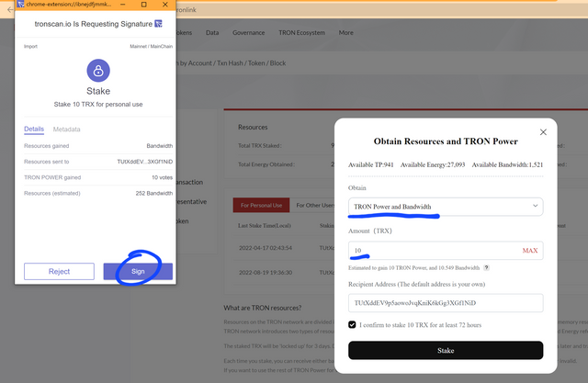Click the Recipient Address input field

pyautogui.click(x=446, y=303)
